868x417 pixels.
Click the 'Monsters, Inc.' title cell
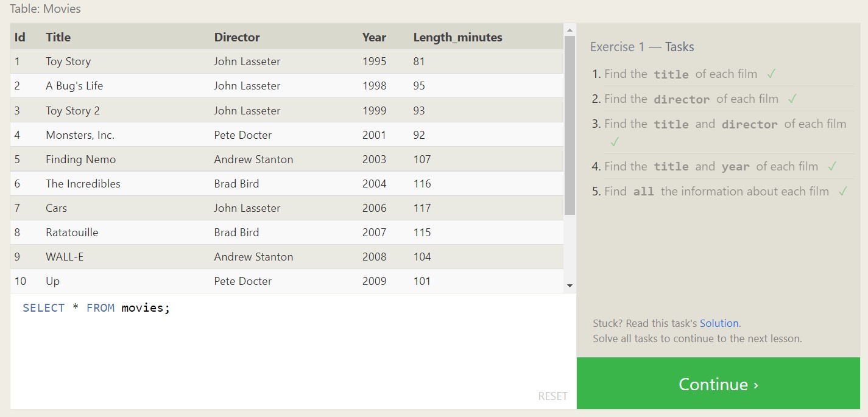(80, 135)
